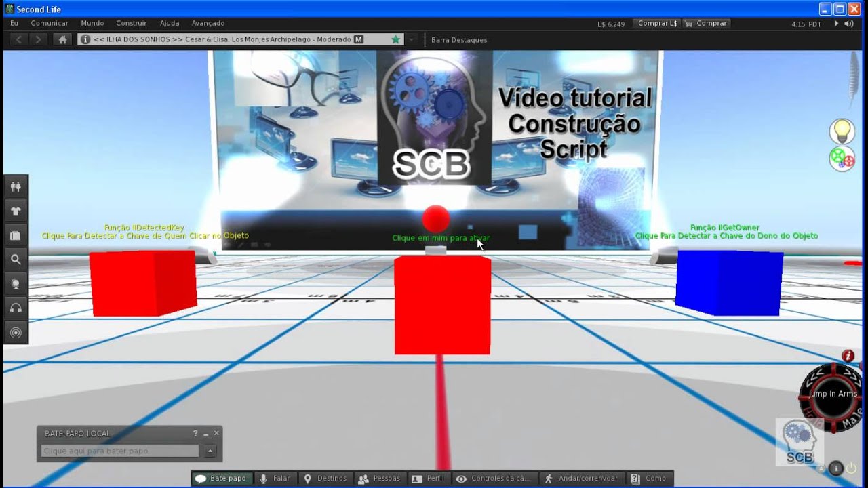Viewport: 868px width, 488px height.
Task: Toggle the Bate-papo chat button
Action: [221, 479]
